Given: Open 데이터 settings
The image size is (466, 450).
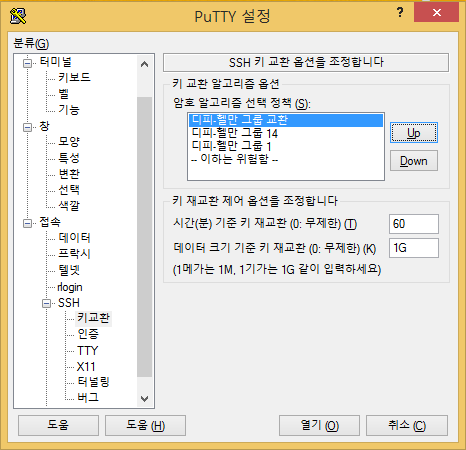Looking at the screenshot, I should [74, 237].
